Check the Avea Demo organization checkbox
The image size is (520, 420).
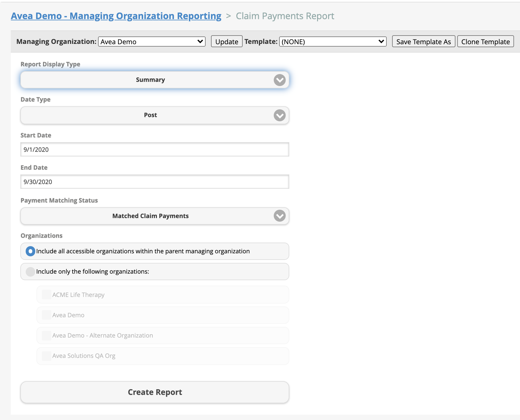[x=46, y=315]
